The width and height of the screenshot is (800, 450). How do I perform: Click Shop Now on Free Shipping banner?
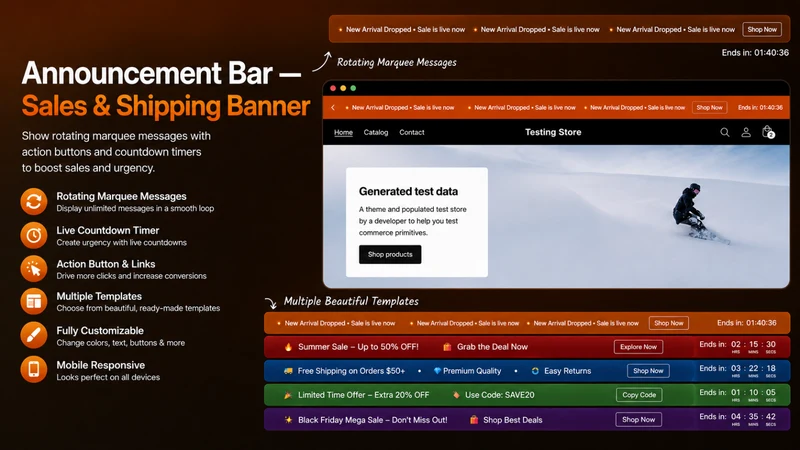(x=648, y=371)
